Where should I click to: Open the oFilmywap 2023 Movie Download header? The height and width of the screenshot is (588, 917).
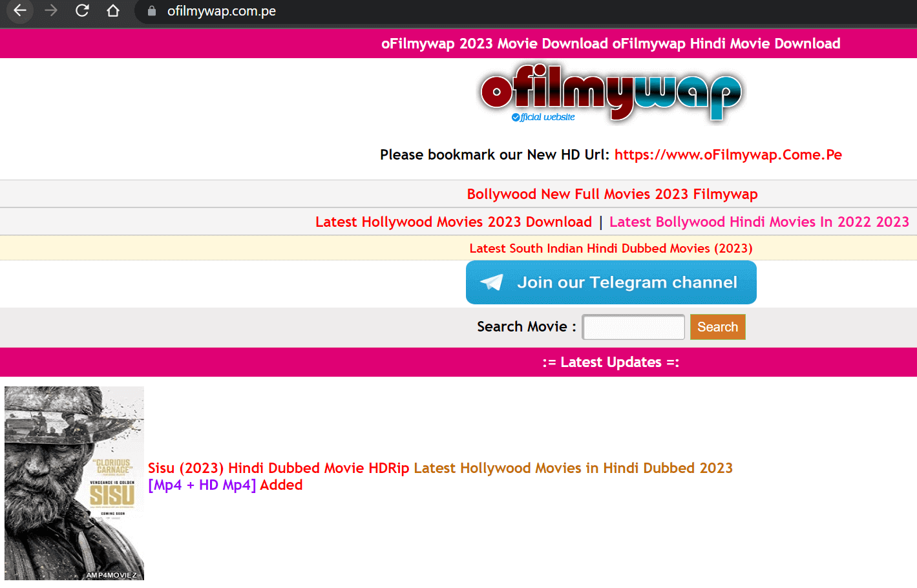click(611, 43)
